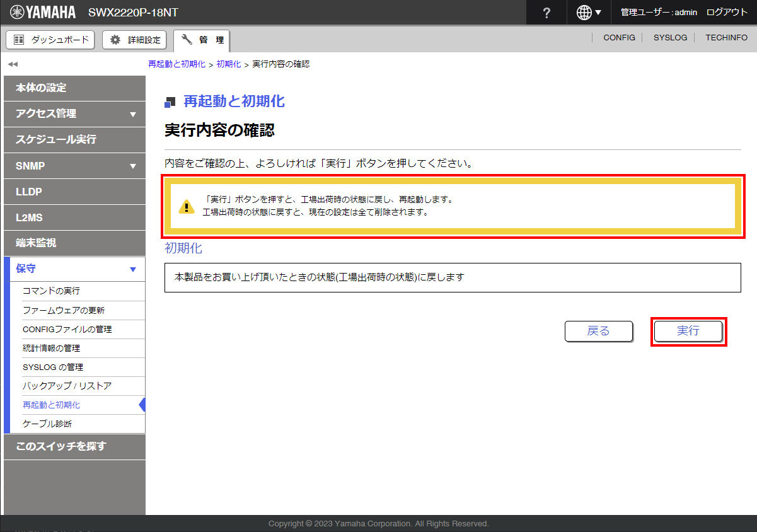
Task: Click the ログアウト link
Action: tap(726, 12)
